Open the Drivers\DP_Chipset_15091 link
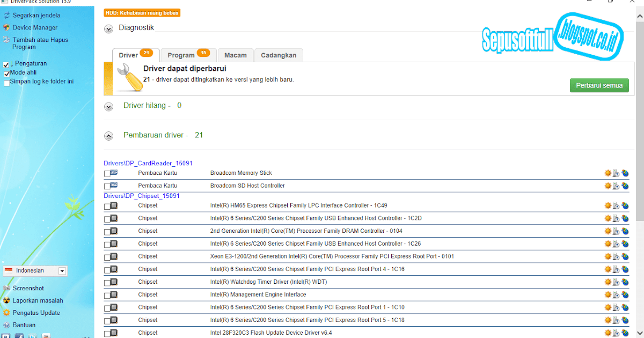The height and width of the screenshot is (338, 644). [x=142, y=196]
